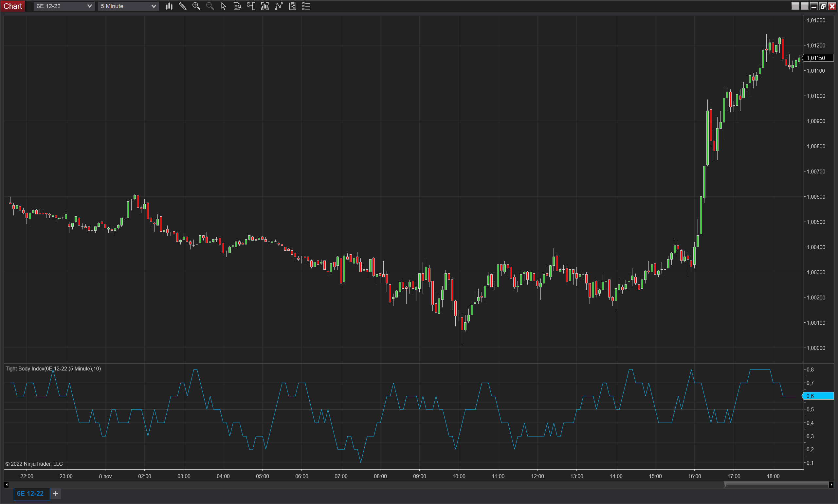The width and height of the screenshot is (838, 504).
Task: Expand the 6E 12-22 instrument dropdown
Action: [x=64, y=6]
